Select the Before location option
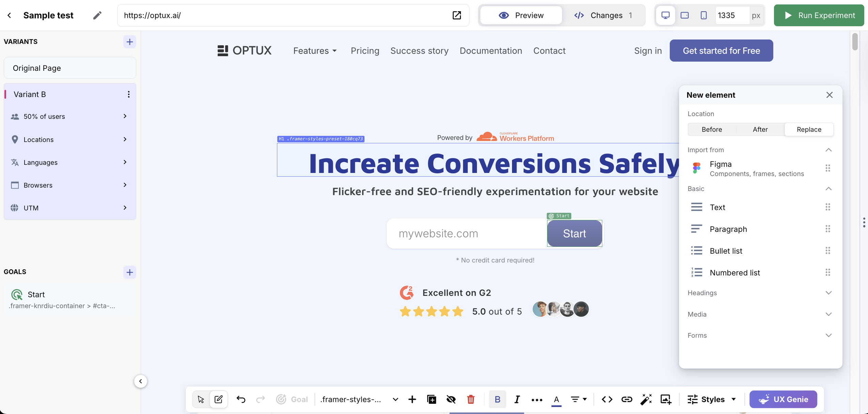 click(x=712, y=129)
